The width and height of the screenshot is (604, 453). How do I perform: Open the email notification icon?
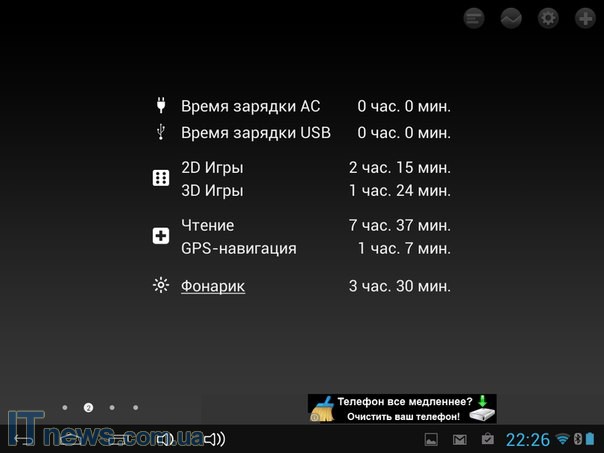click(459, 439)
